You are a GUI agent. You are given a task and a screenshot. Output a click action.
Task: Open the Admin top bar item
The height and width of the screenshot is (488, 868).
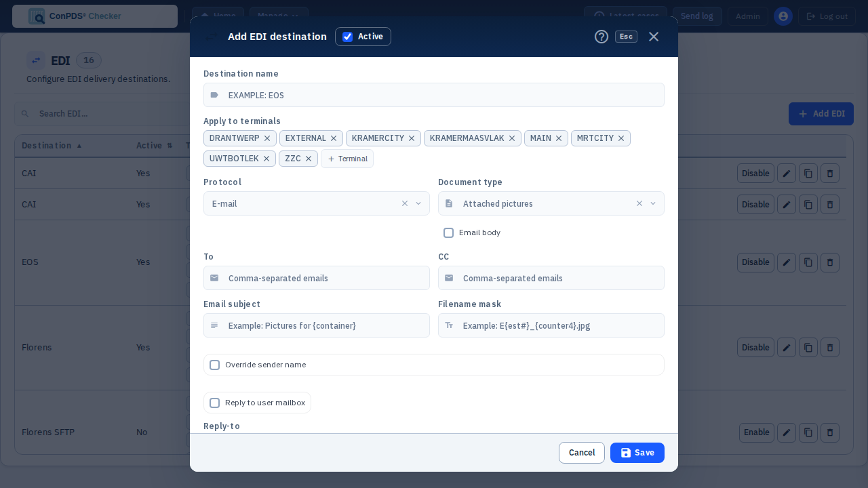[x=748, y=16]
